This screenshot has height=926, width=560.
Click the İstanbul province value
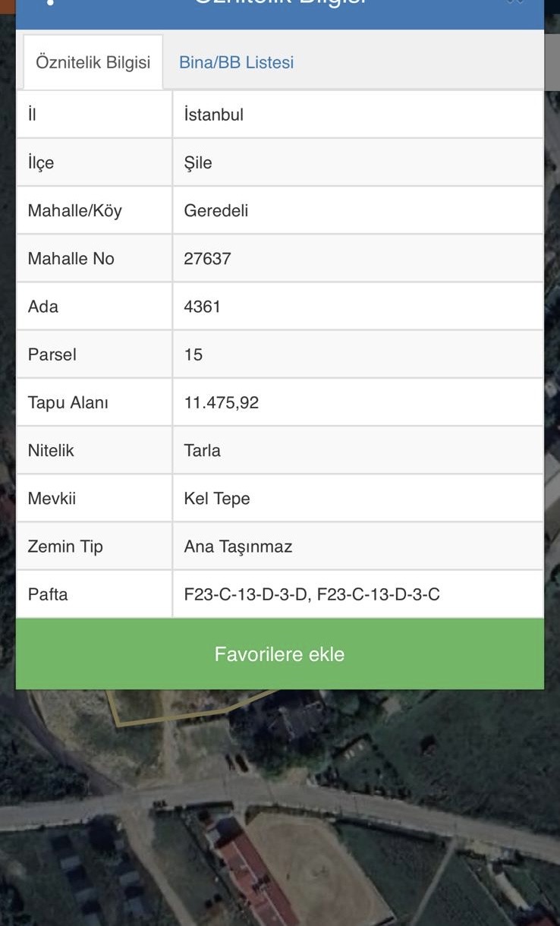[213, 115]
